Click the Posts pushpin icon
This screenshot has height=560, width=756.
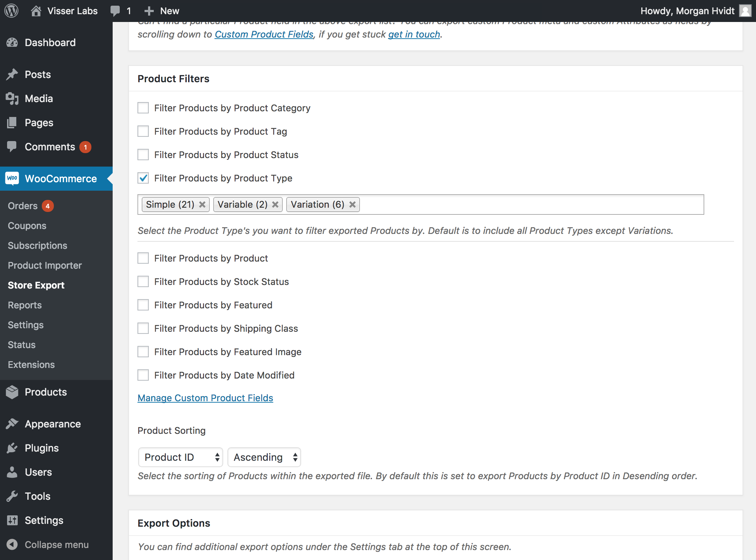tap(12, 74)
